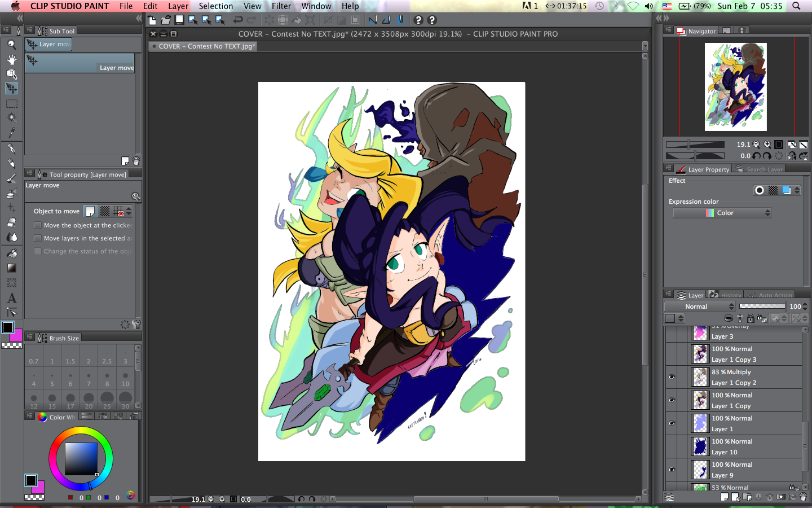
Task: Select the Eyedropper tool
Action: click(11, 133)
